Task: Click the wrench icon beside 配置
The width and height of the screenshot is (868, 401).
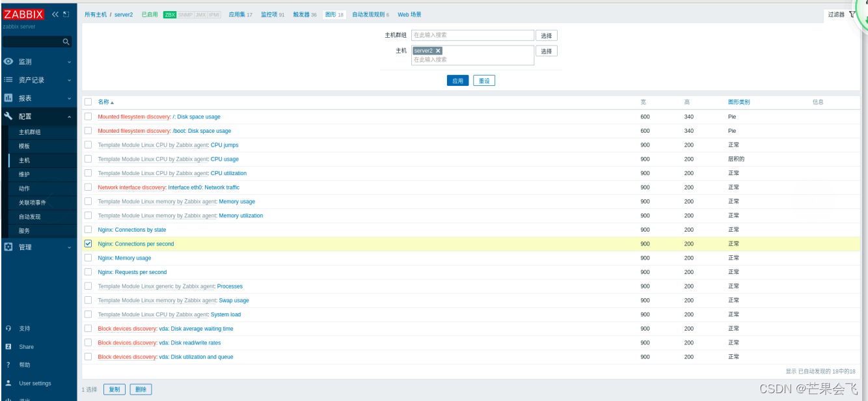Action: (8, 116)
